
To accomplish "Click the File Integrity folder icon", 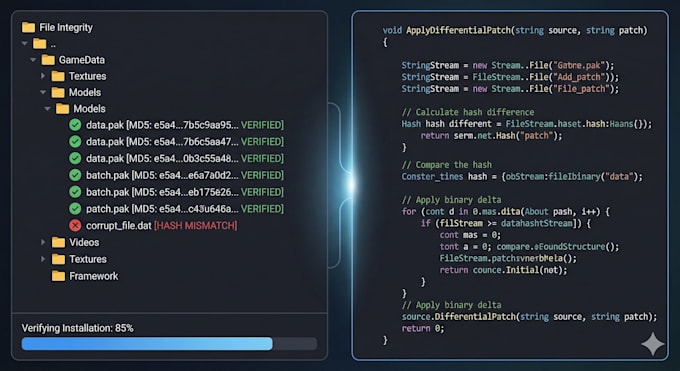I will tap(29, 27).
